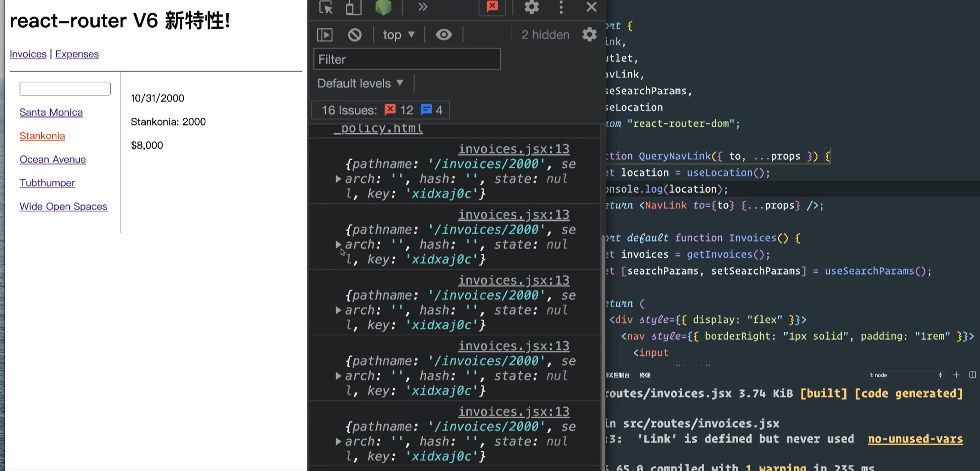Expand the fourth logged location object

click(x=338, y=376)
